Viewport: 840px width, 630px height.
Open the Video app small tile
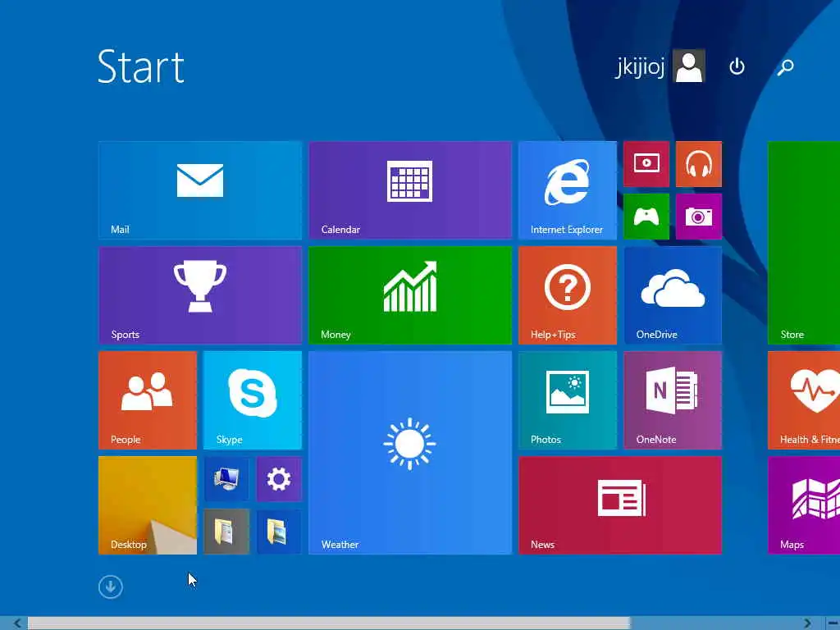pos(646,164)
